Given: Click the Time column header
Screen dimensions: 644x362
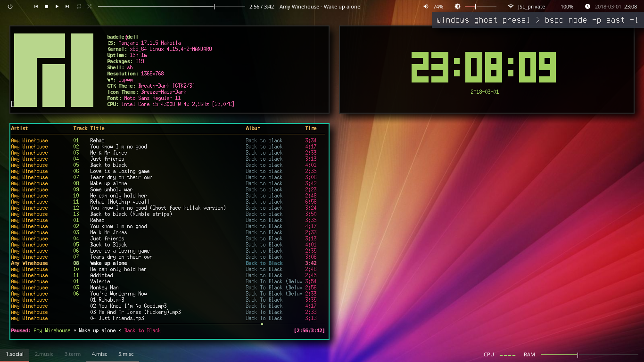Looking at the screenshot, I should [311, 128].
